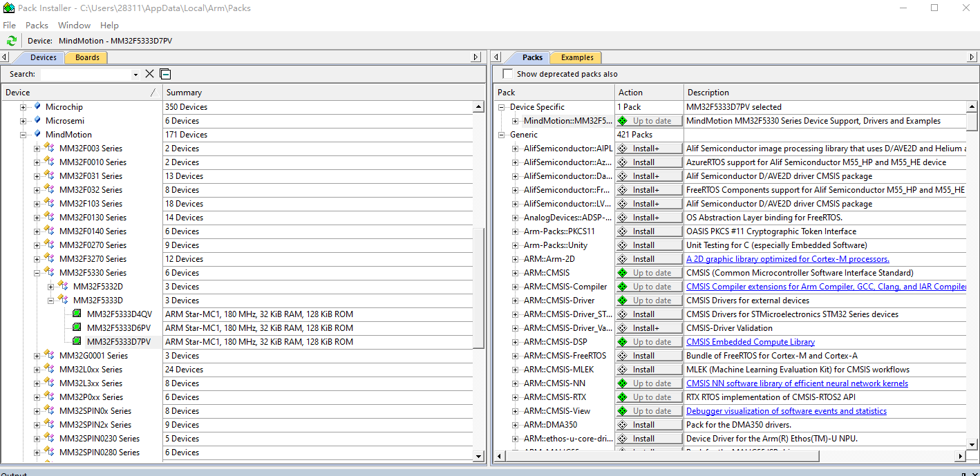Image resolution: width=980 pixels, height=476 pixels.
Task: Click the MM32F0270 Series family icon
Action: coord(49,245)
